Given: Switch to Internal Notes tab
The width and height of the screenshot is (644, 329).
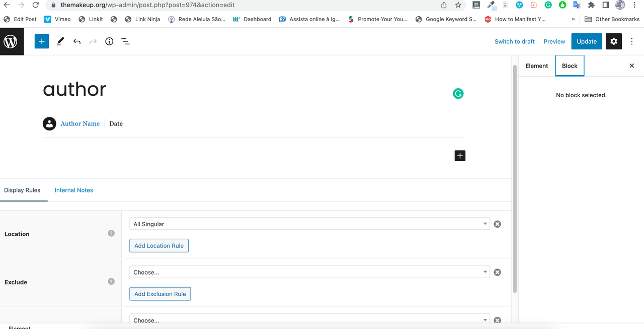Looking at the screenshot, I should point(74,190).
